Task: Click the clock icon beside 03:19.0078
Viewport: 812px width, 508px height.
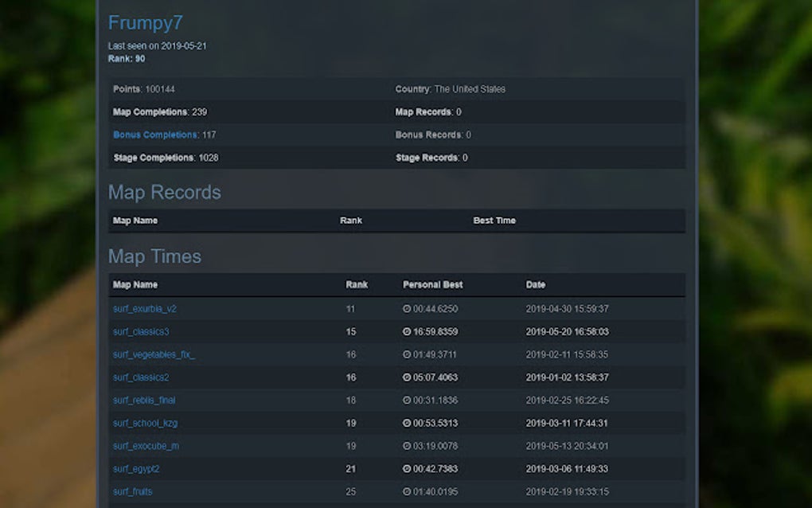Action: click(407, 446)
